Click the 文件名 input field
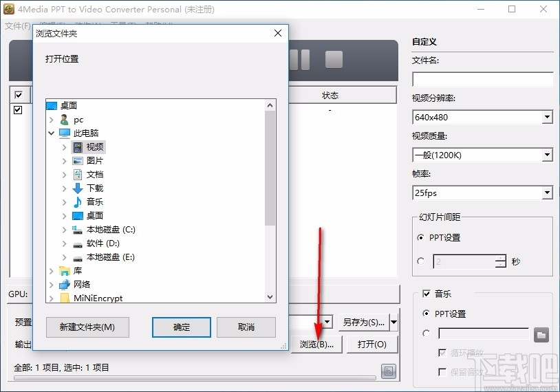This screenshot has width=560, height=392. [483, 79]
